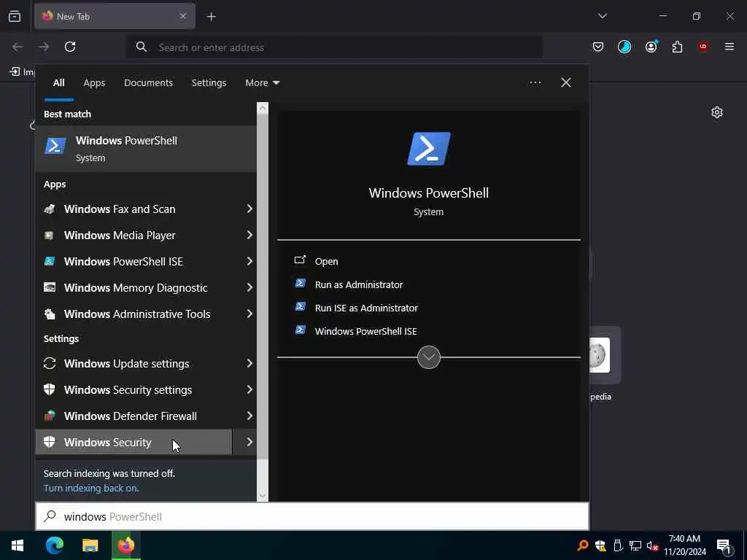Screen dimensions: 747x560
Task: Switch to the Documents search tab
Action: click(148, 83)
